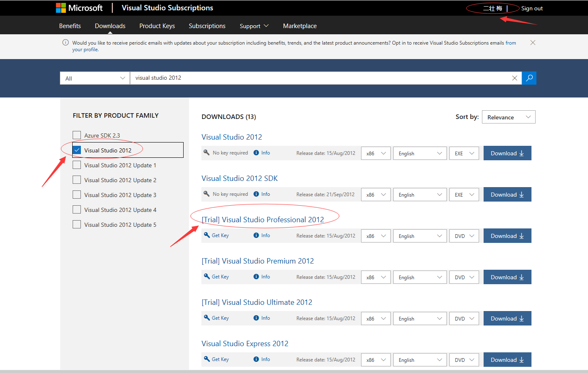Clear the search box using the X icon

click(514, 78)
